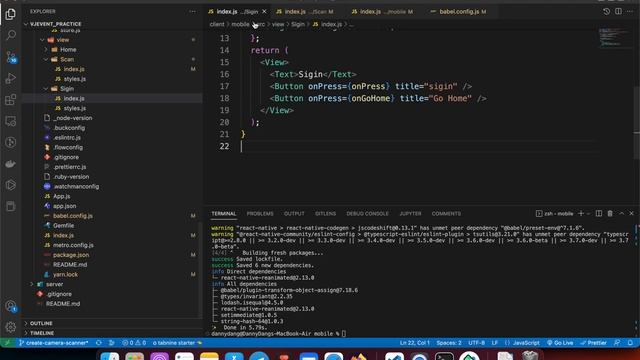The height and width of the screenshot is (360, 640).
Task: Open the Run and Debug view
Action: click(11, 78)
